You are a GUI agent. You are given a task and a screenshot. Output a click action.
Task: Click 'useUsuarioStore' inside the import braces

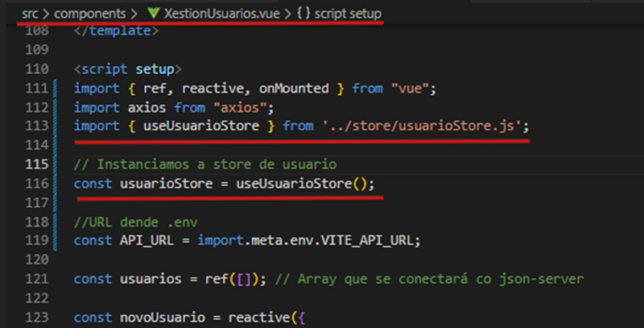(200, 126)
